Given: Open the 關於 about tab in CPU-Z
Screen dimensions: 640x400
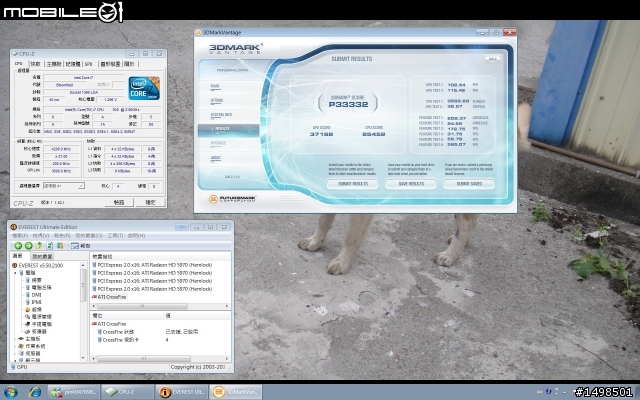Looking at the screenshot, I should pyautogui.click(x=129, y=64).
